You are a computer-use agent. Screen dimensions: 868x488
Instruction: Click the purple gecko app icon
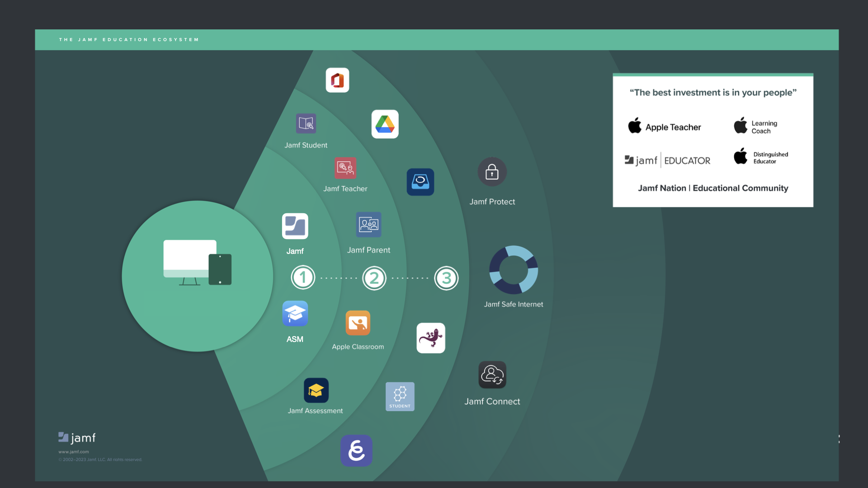(430, 338)
